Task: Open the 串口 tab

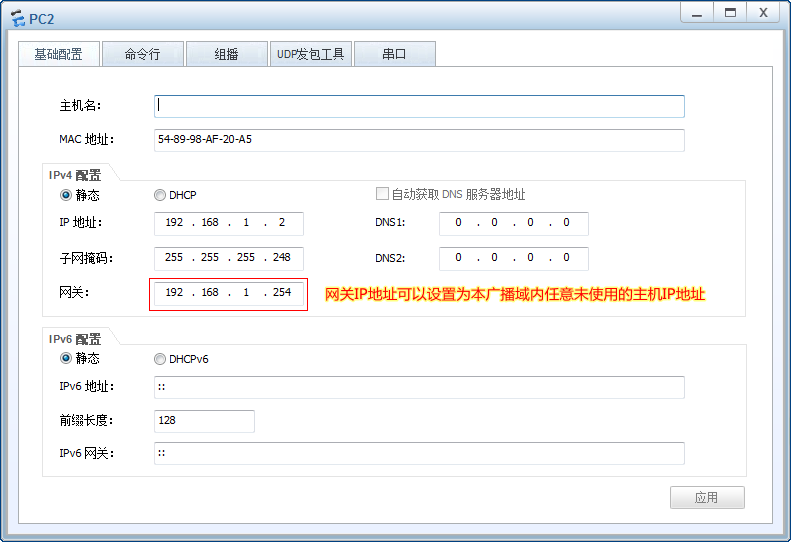Action: [x=394, y=54]
